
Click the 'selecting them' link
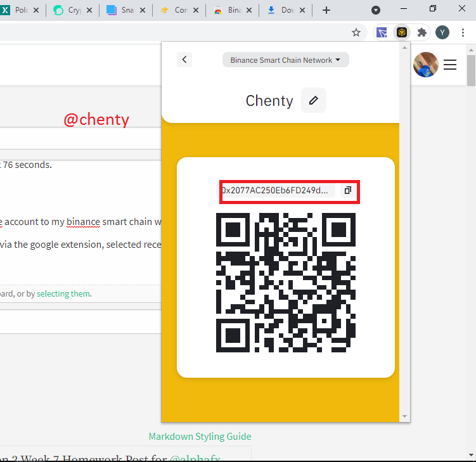[63, 293]
